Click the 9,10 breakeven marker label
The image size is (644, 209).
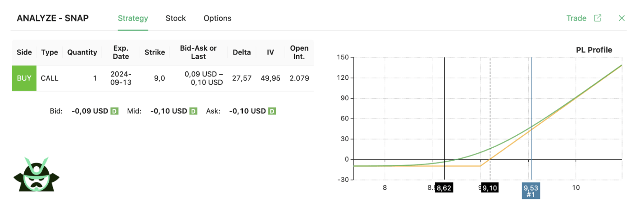490,188
